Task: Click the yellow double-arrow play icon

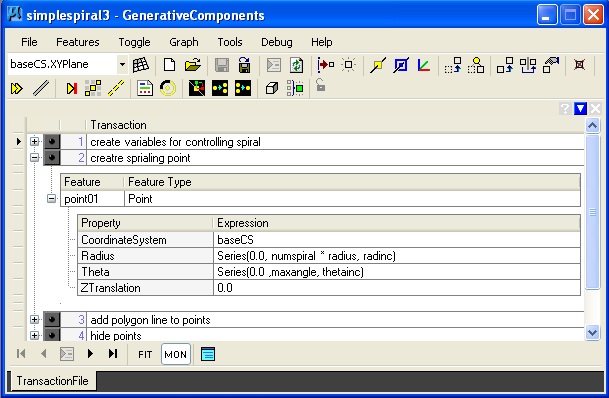Action: tap(16, 89)
